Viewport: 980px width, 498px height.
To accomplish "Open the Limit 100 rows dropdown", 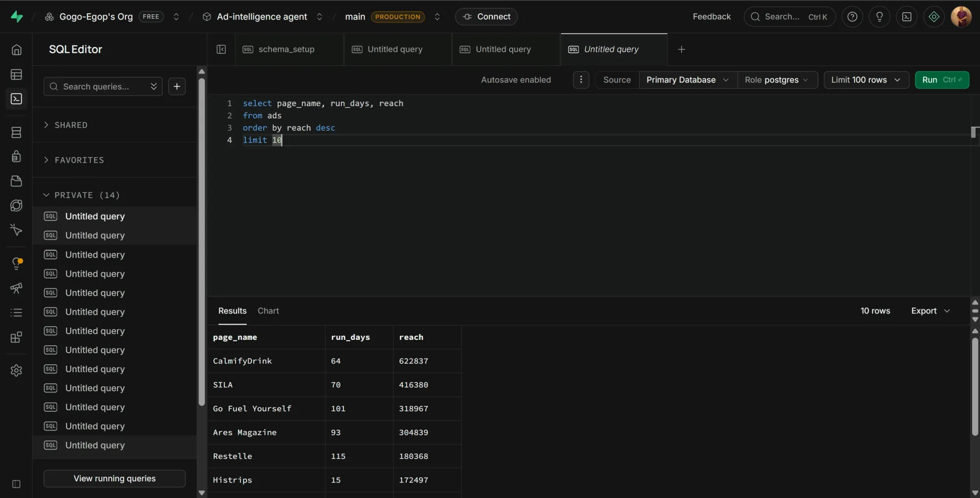I will (866, 80).
